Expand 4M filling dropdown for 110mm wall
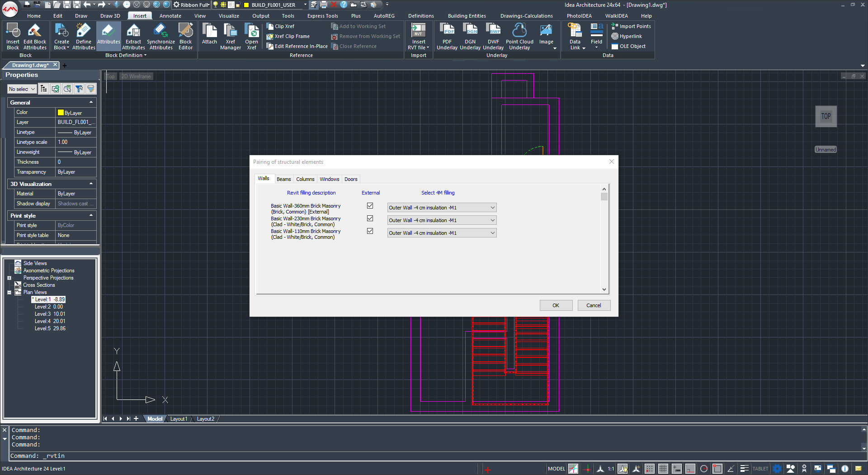Image resolution: width=868 pixels, height=475 pixels. coord(492,233)
